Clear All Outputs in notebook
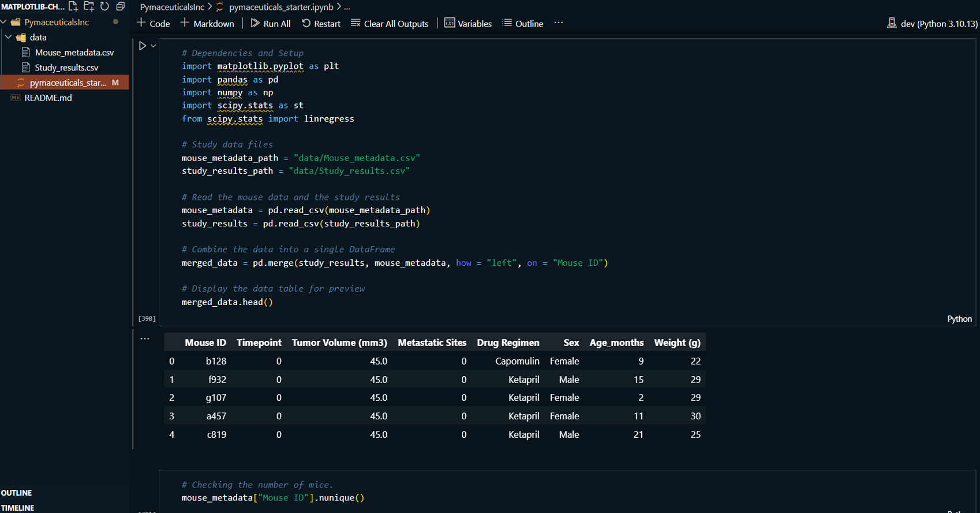This screenshot has width=980, height=513. [390, 24]
